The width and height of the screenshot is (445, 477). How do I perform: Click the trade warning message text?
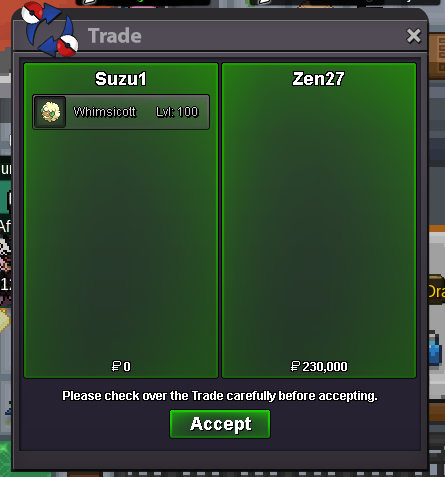(220, 396)
